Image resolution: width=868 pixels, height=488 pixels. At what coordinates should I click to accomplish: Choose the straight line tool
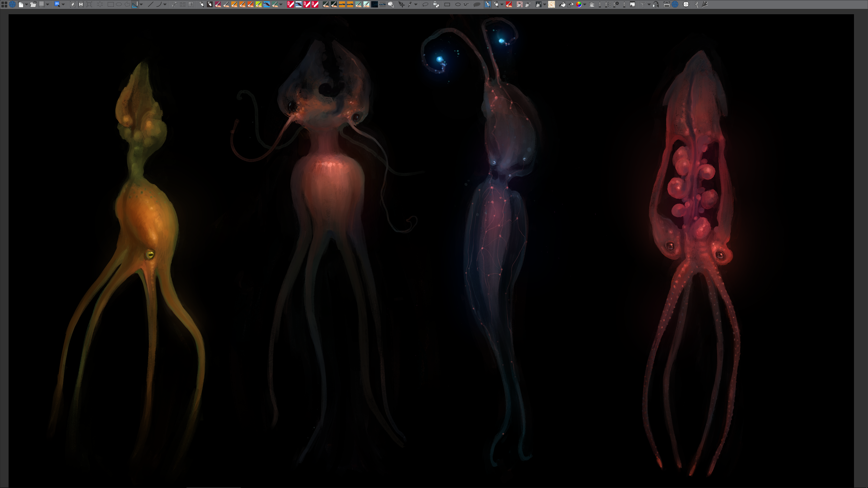(150, 4)
